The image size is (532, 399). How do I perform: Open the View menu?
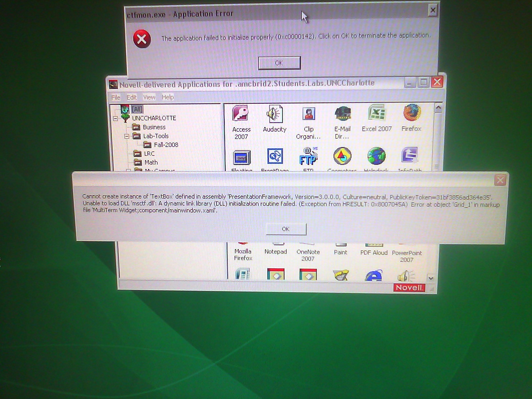149,97
